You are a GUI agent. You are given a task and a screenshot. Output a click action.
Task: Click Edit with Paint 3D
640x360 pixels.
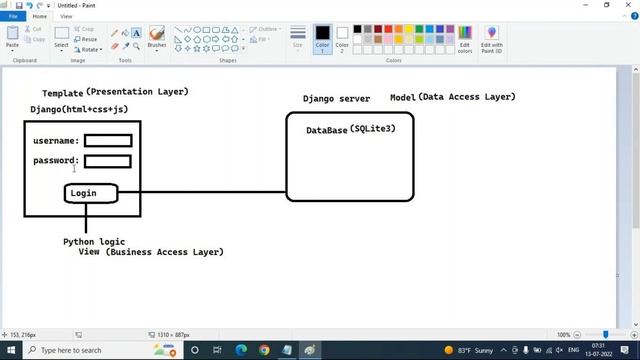491,39
